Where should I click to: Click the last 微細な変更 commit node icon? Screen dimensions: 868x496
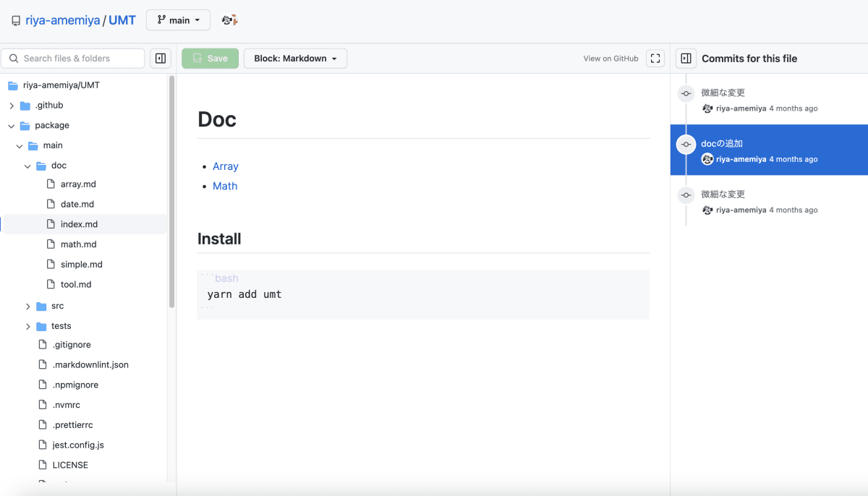(x=686, y=195)
